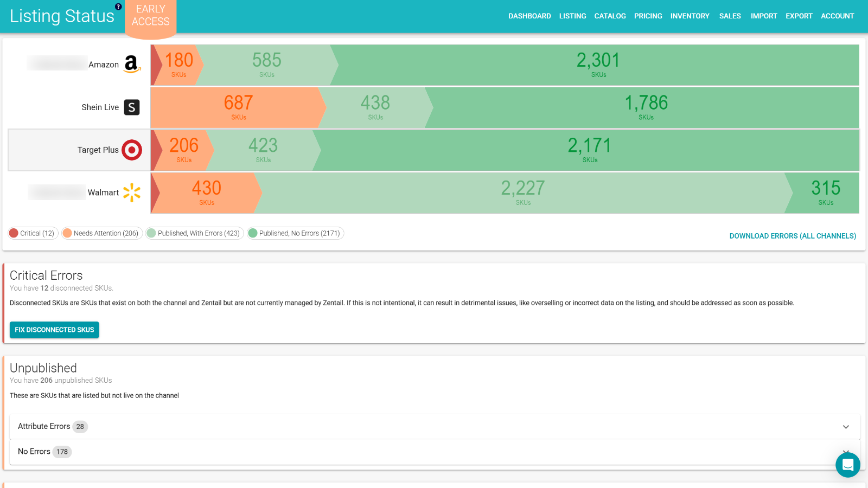Toggle Published, No Errors (2171) filter
The image size is (868, 488).
tap(296, 233)
